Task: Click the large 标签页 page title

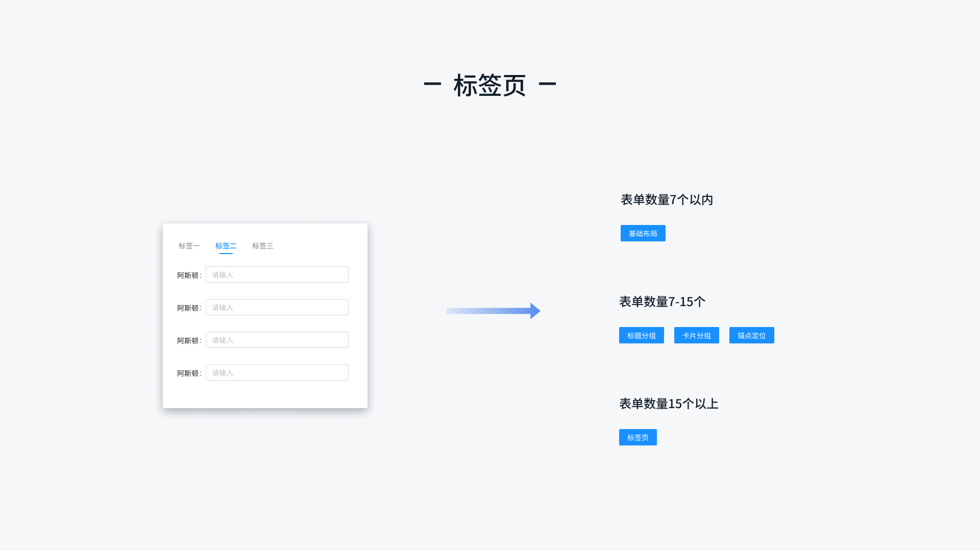Action: (489, 85)
